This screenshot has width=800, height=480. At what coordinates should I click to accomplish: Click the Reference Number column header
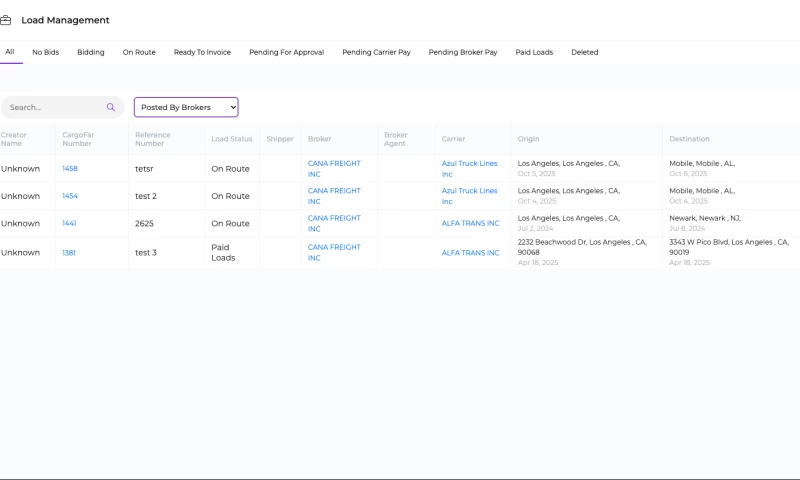click(x=153, y=139)
